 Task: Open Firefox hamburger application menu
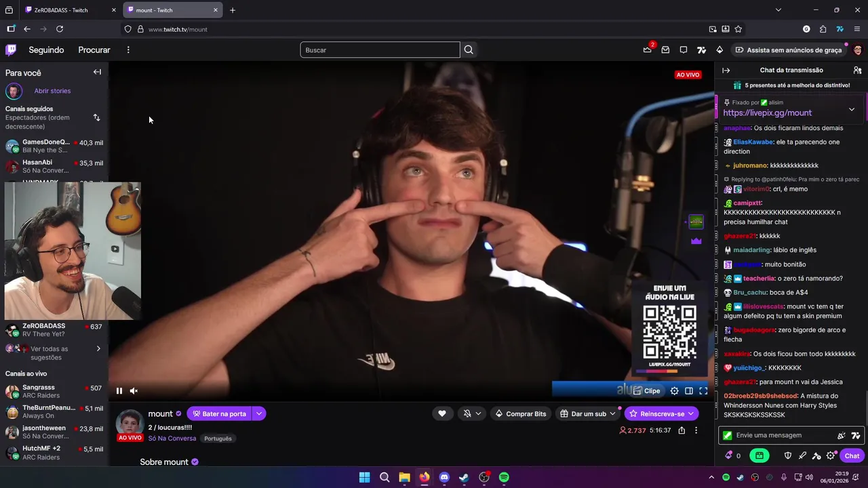pos(857,29)
